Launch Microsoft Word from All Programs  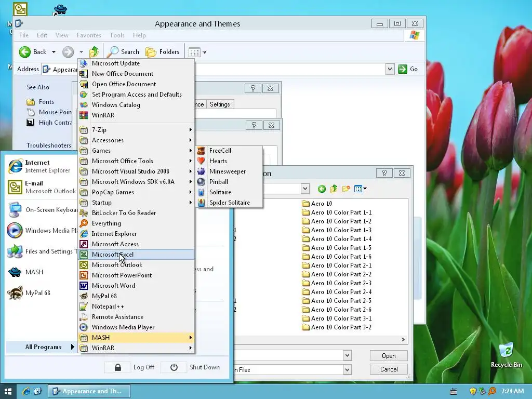136,286
